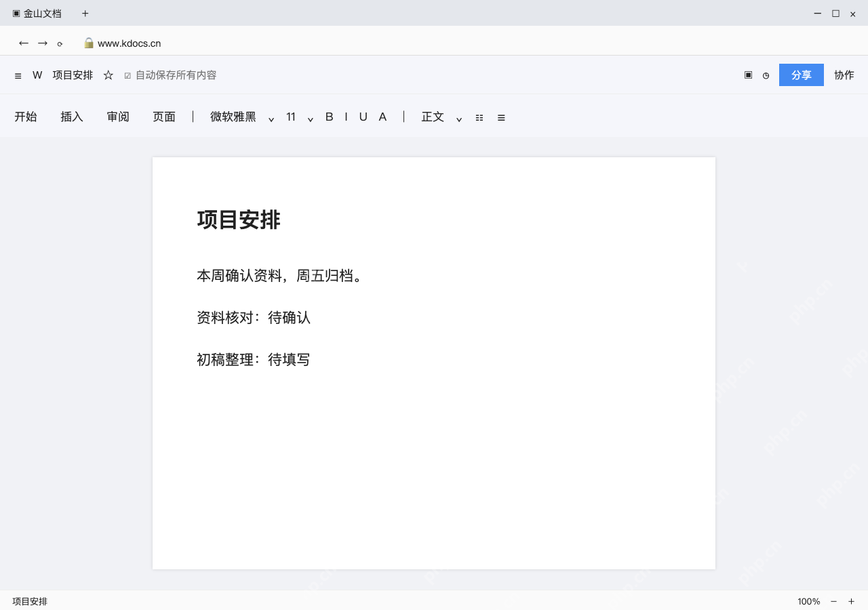Open the 正文 paragraph style dropdown
The width and height of the screenshot is (868, 610).
click(x=441, y=117)
